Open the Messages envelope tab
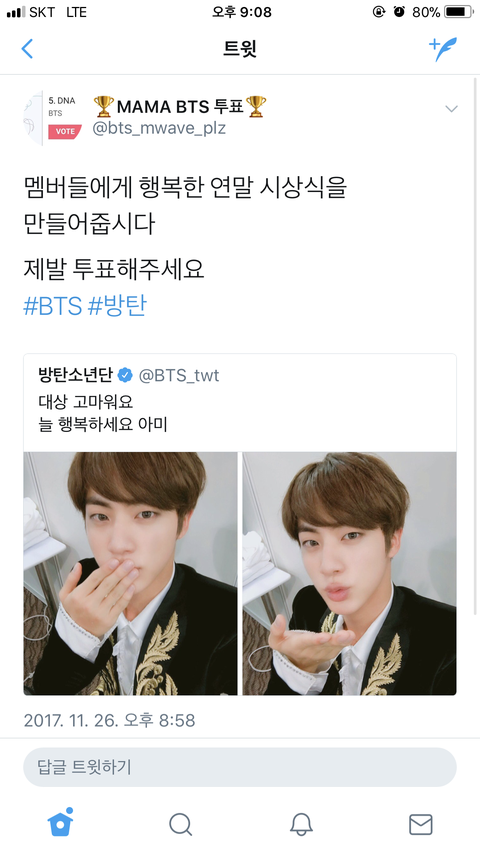480x853 pixels. click(x=421, y=824)
